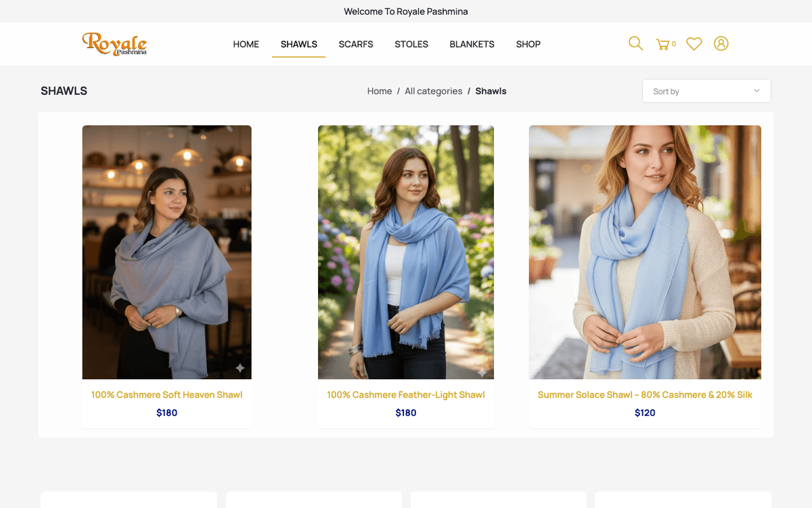View the Soft Heaven Shawl product image

(167, 252)
